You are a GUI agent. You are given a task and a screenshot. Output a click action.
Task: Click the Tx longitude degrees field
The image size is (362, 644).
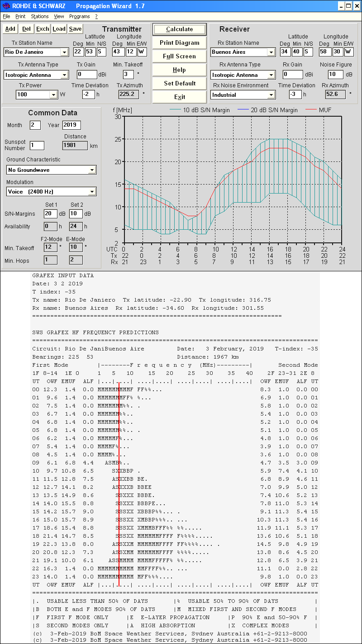[x=119, y=52]
